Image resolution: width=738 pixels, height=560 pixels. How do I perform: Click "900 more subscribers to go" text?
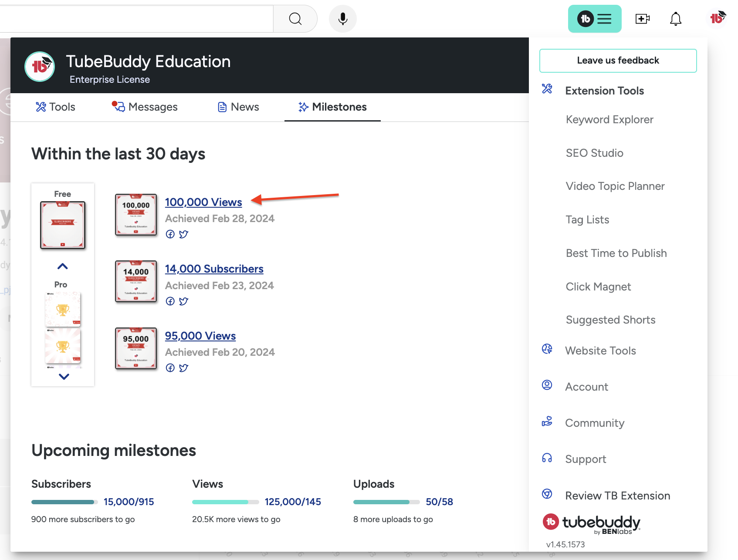pyautogui.click(x=83, y=520)
